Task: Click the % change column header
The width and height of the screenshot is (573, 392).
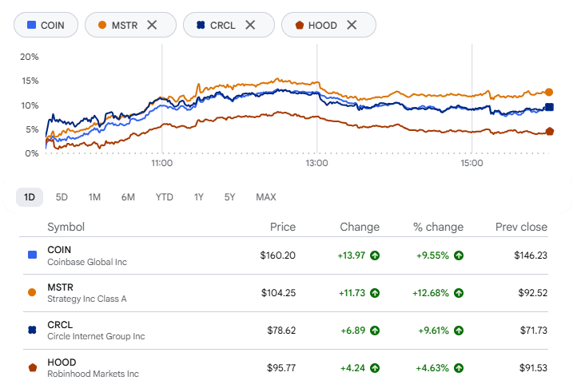Action: coord(438,227)
